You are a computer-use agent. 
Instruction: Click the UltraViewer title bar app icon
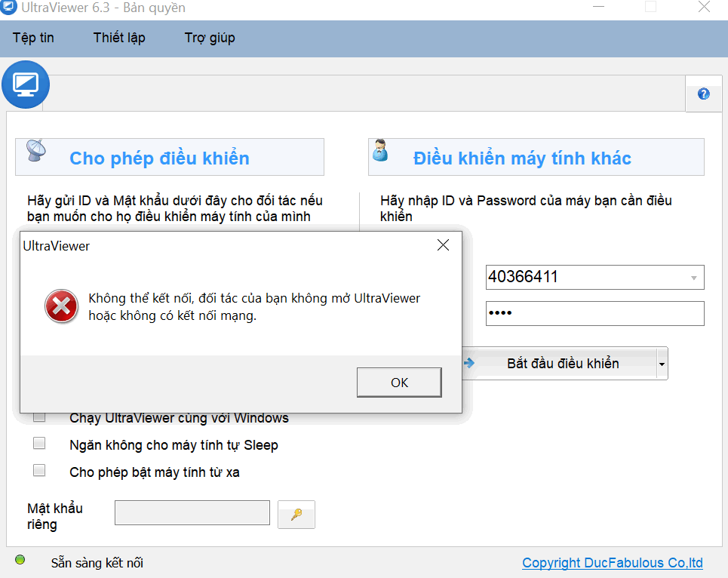tap(9, 8)
